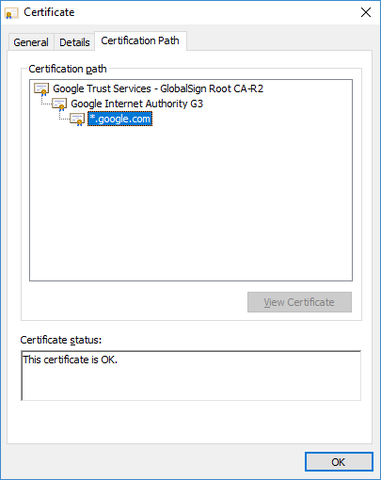Viewport: 381px width, 480px height.
Task: Select the *.google.com certificate entry
Action: (x=120, y=119)
